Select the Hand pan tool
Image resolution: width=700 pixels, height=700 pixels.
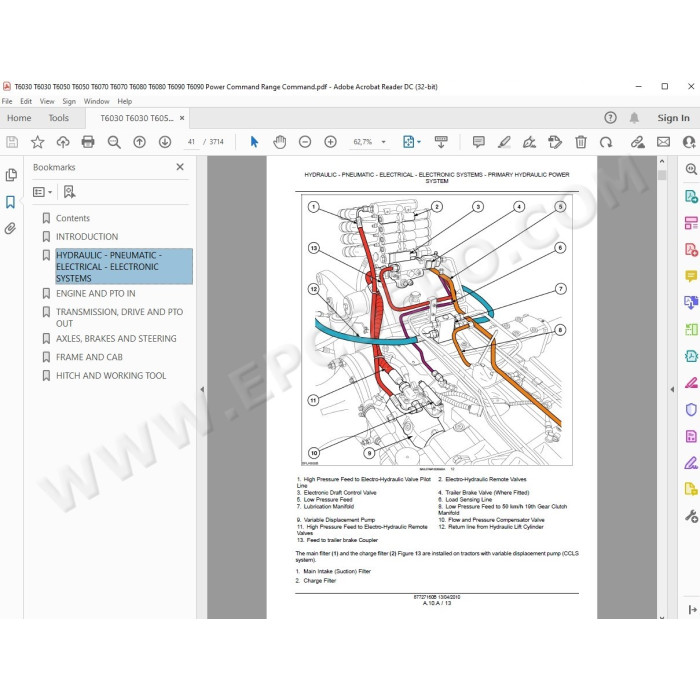[279, 142]
